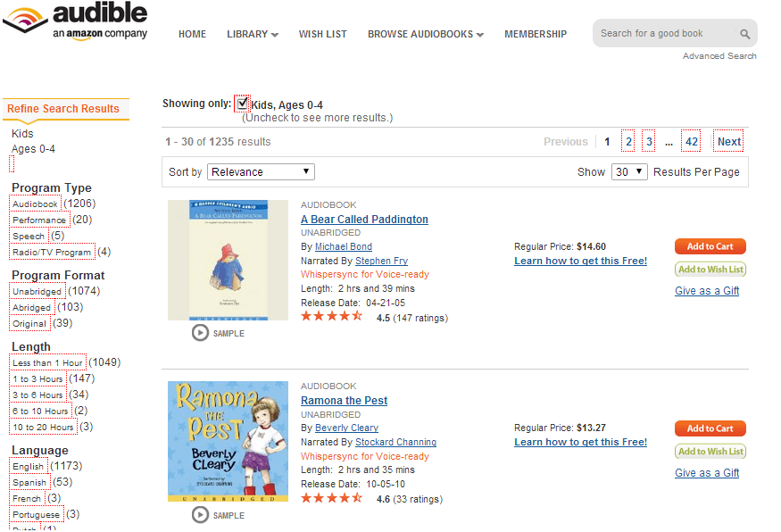Add Ramona the Pest to Wish List

tap(710, 451)
